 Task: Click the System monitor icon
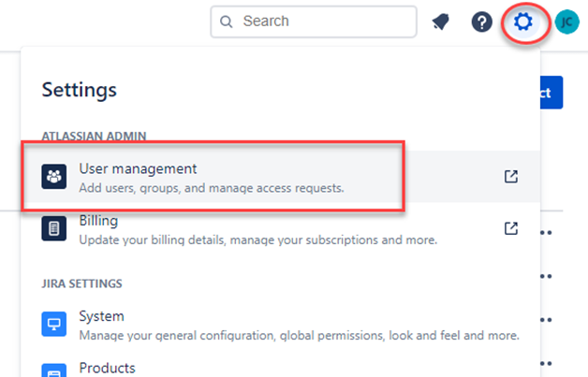pyautogui.click(x=54, y=324)
